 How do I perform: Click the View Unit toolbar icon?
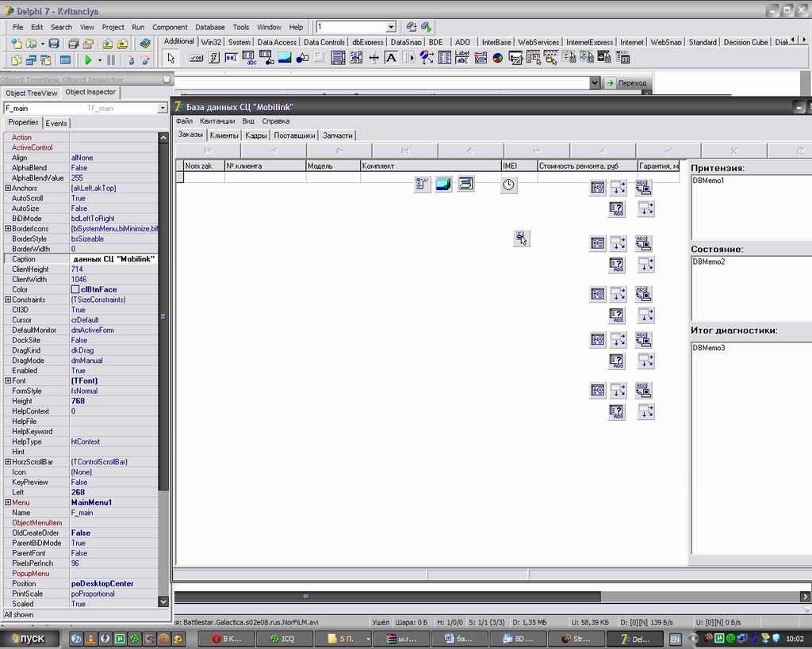(x=17, y=60)
